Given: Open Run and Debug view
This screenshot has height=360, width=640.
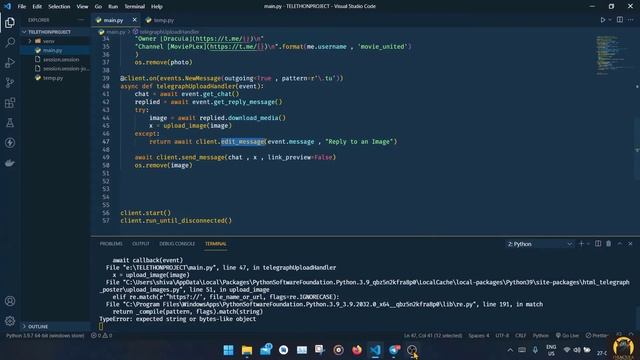Looking at the screenshot, I should (10, 62).
